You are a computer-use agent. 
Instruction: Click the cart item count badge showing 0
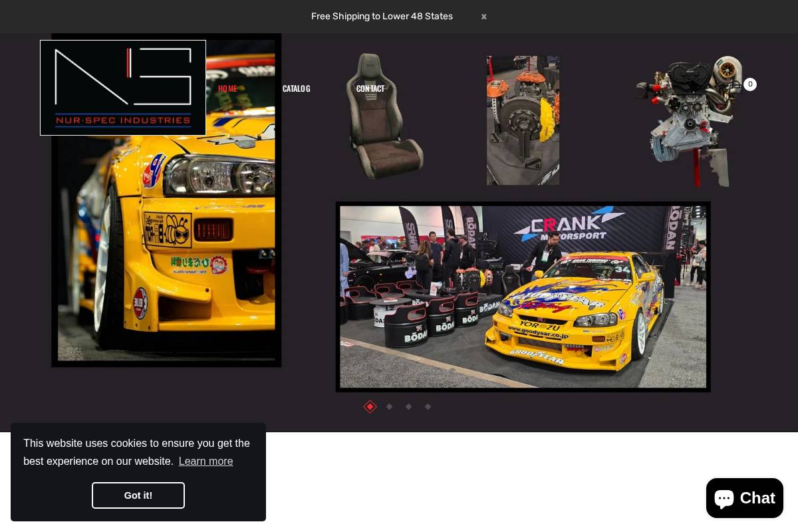pos(750,84)
